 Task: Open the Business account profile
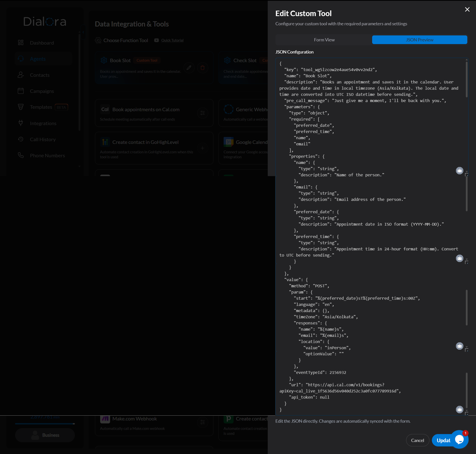pyautogui.click(x=45, y=435)
